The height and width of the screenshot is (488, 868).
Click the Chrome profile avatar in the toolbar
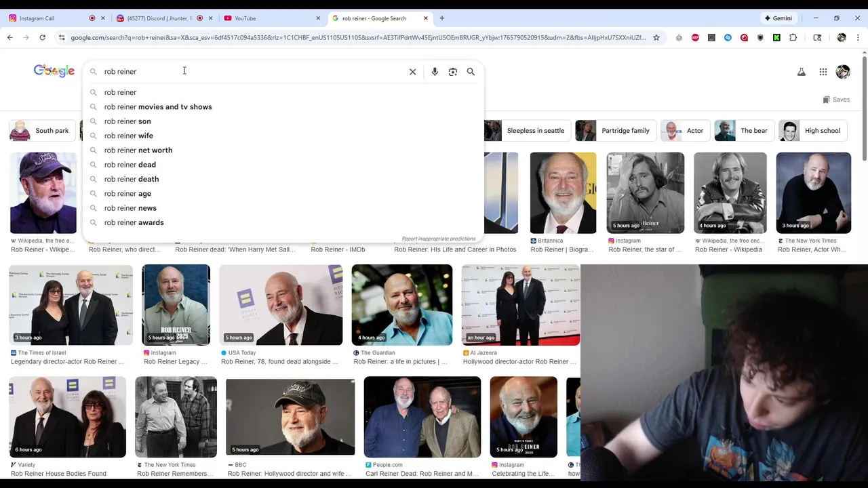point(842,37)
